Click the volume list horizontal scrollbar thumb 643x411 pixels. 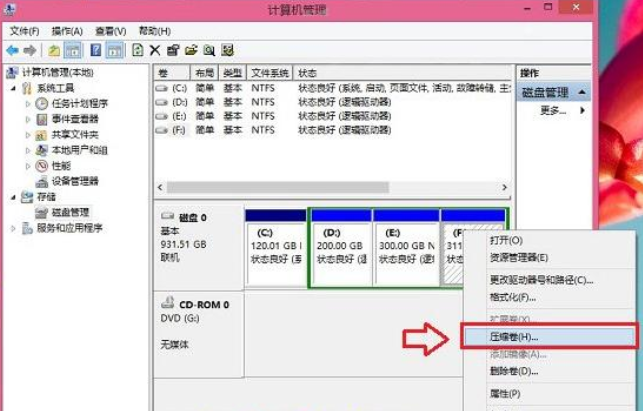[x=278, y=187]
